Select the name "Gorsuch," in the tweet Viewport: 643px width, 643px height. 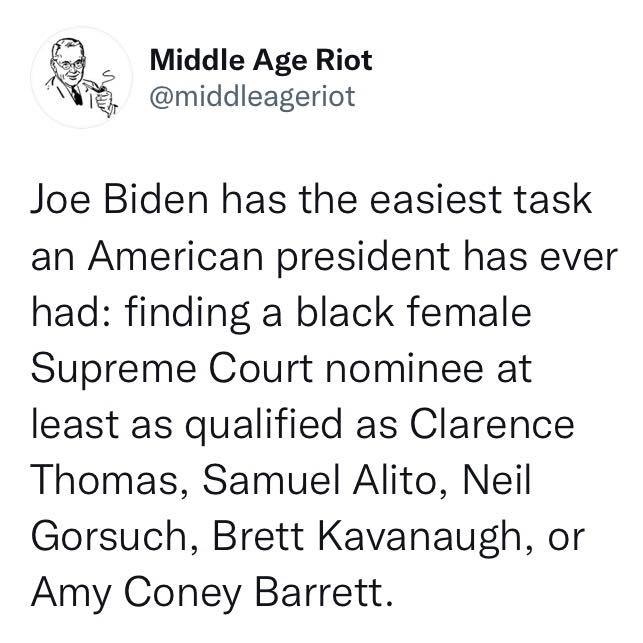(115, 536)
